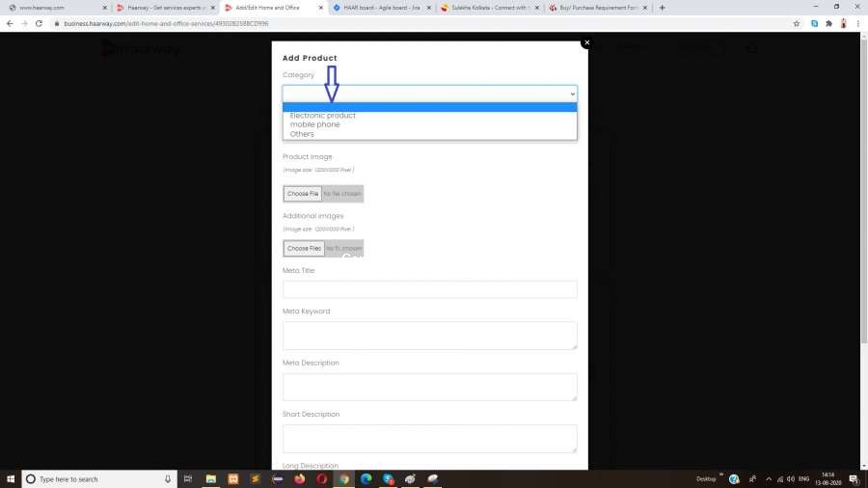The height and width of the screenshot is (488, 868).
Task: Click into the Meta Title field
Action: tap(429, 289)
